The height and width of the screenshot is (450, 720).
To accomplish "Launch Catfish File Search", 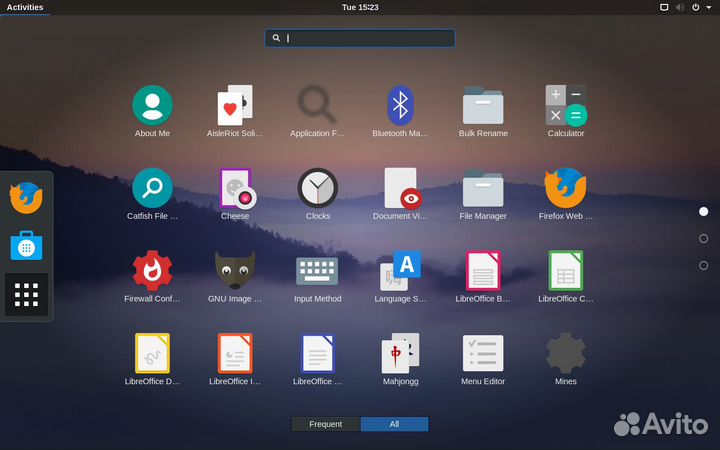I will [152, 194].
